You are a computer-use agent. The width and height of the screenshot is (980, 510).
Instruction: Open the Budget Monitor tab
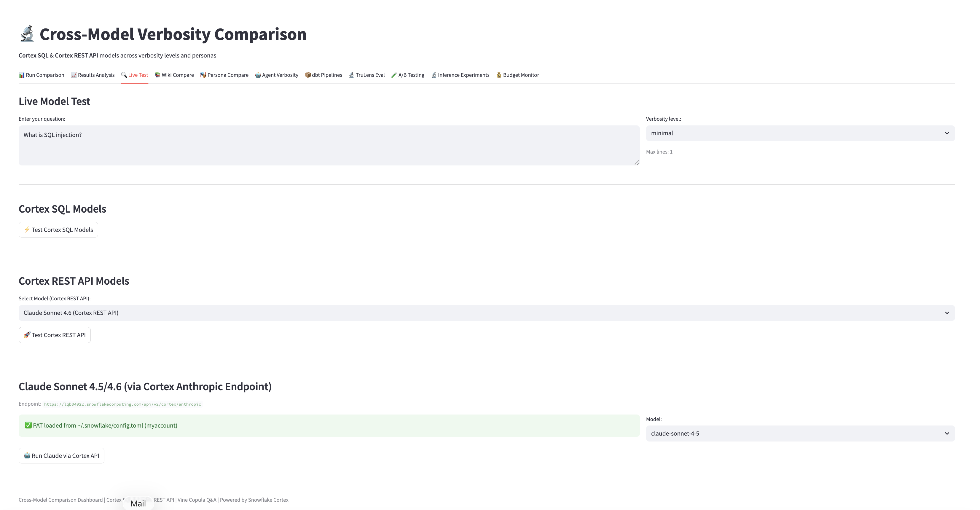(x=517, y=75)
